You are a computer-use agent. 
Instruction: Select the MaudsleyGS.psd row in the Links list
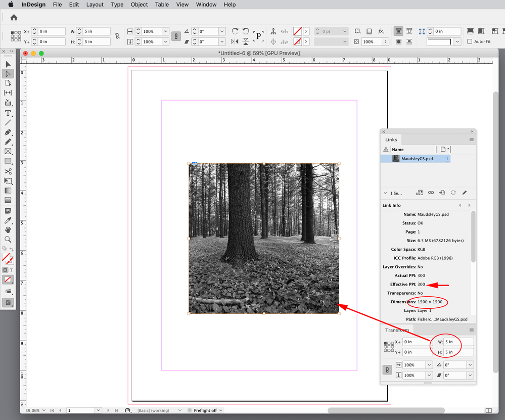click(417, 159)
